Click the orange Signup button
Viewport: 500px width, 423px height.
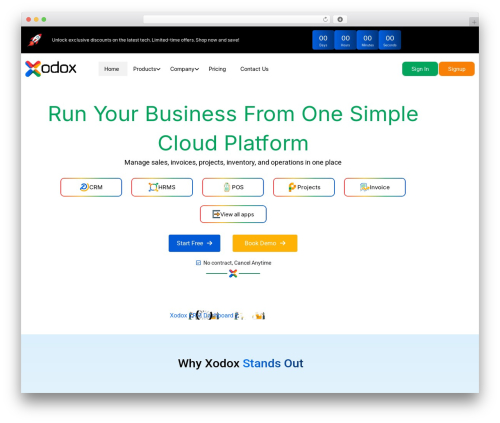(x=457, y=69)
